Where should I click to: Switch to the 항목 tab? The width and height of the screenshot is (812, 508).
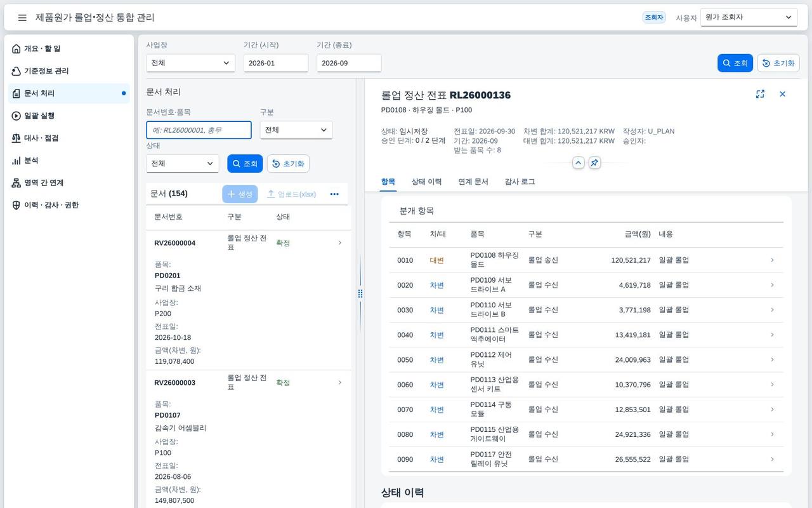point(388,182)
